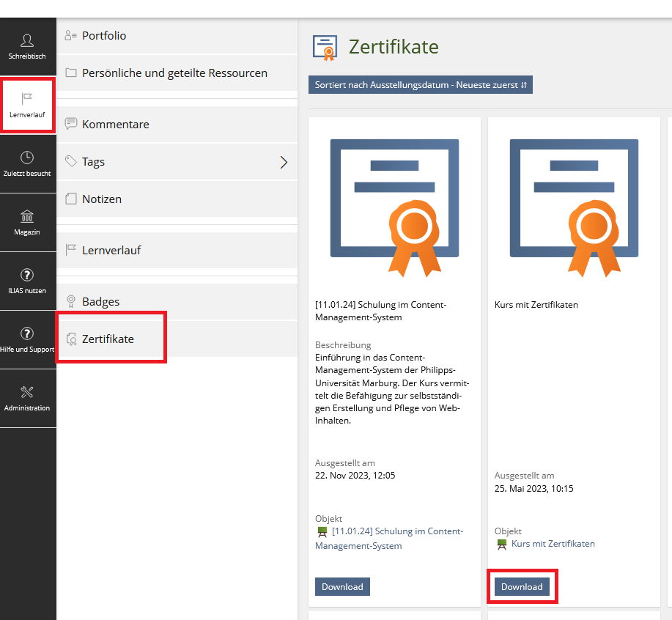Expand the Tags submenu chevron

point(284,162)
